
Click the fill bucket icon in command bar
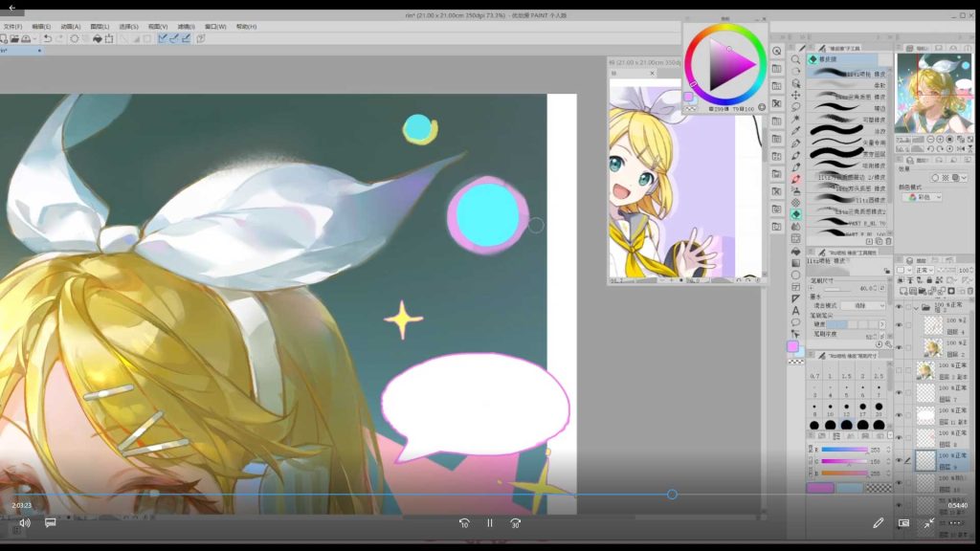click(x=98, y=38)
